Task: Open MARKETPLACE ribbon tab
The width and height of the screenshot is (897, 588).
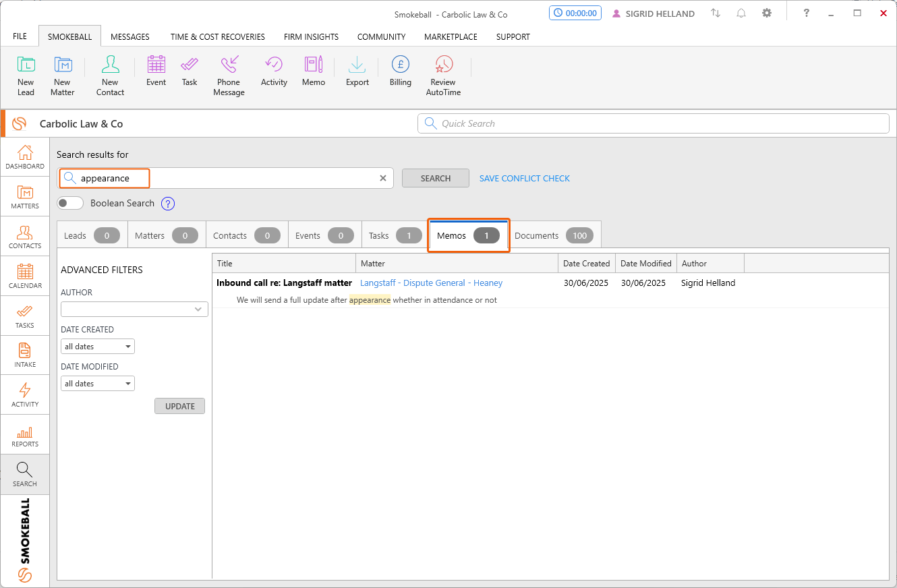Action: [451, 36]
